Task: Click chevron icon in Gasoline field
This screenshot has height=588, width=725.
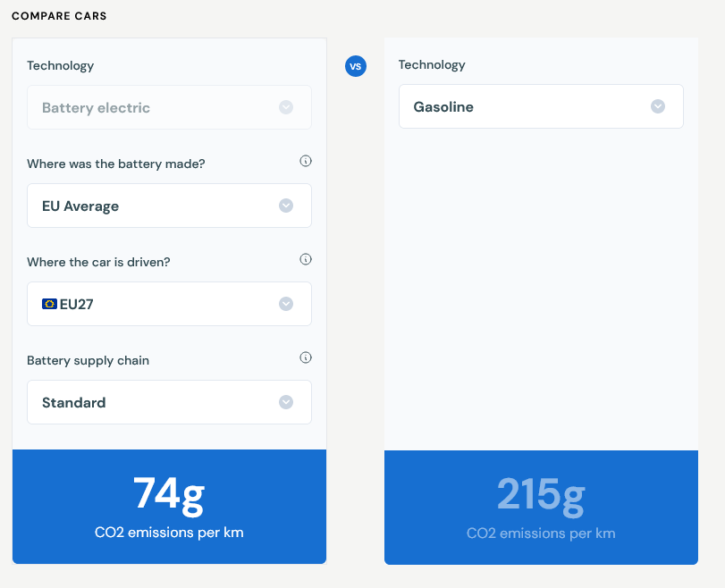Action: [658, 106]
